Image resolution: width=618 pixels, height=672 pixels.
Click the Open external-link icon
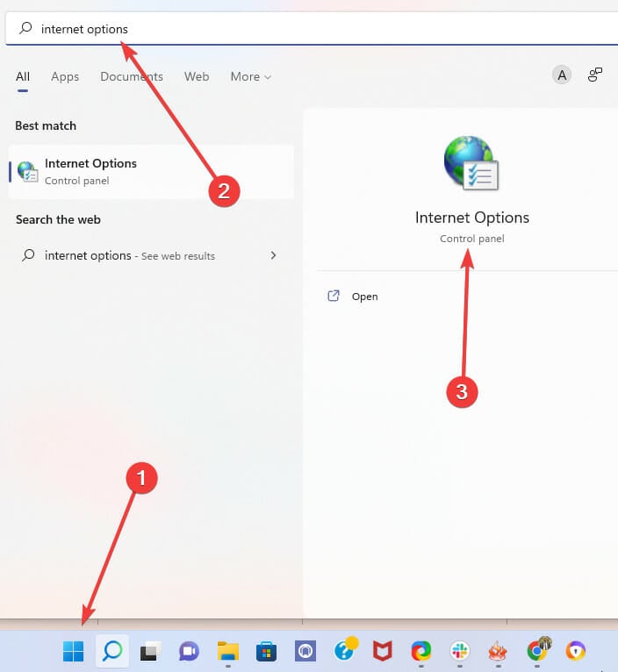[334, 296]
